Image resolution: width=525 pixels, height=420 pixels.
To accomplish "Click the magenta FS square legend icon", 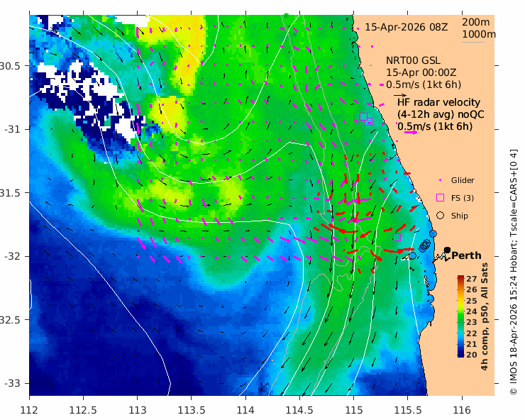I will 441,198.
